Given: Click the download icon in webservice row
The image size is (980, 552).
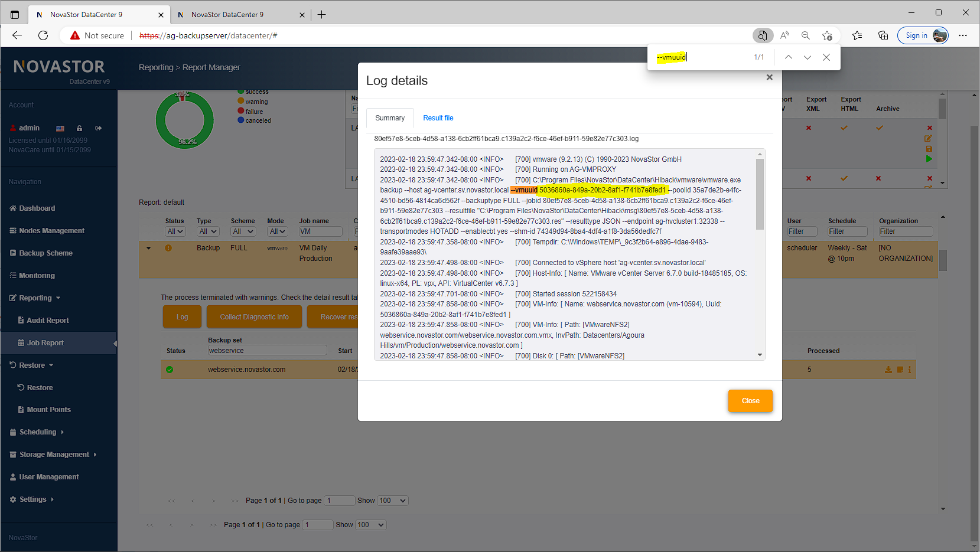Looking at the screenshot, I should [888, 370].
